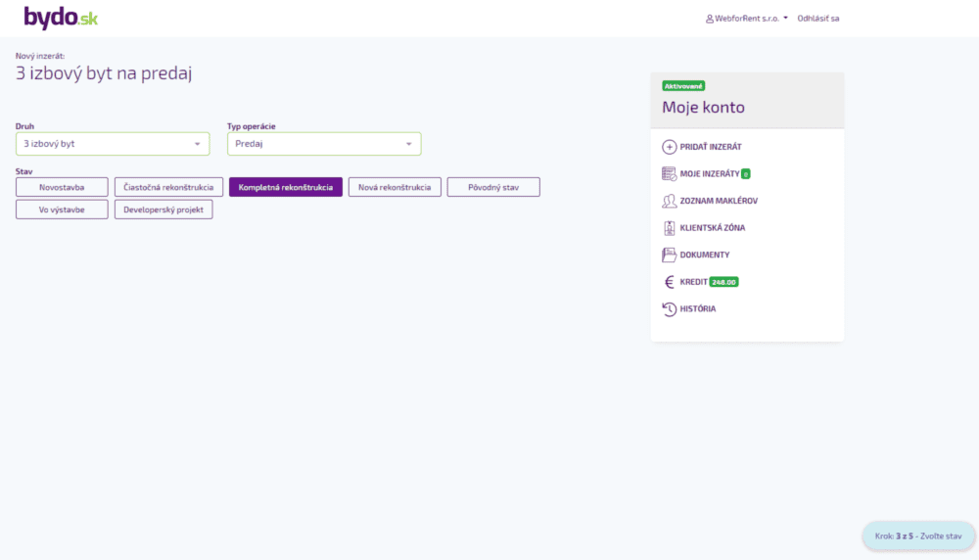
Task: Open the Druh dropdown showing 3 izbový byt
Action: 113,144
